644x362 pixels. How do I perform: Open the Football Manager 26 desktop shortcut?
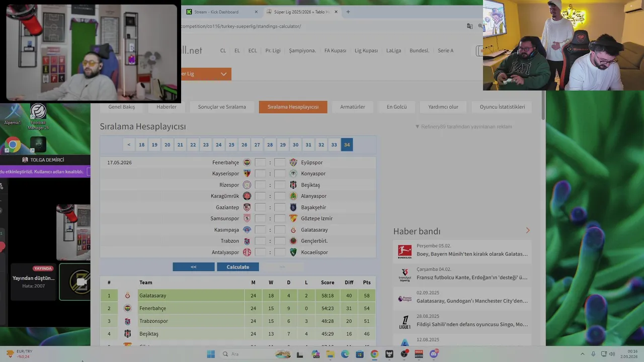(38, 117)
